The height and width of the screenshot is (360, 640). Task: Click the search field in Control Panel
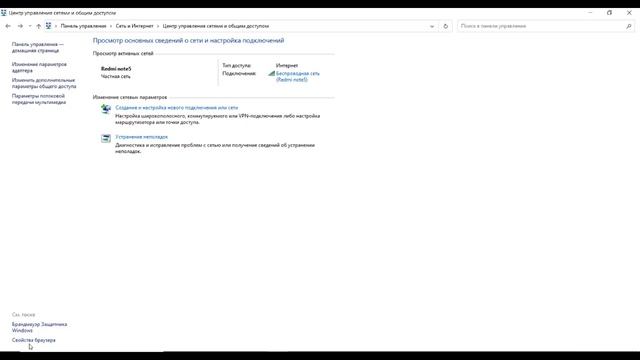(x=541, y=26)
